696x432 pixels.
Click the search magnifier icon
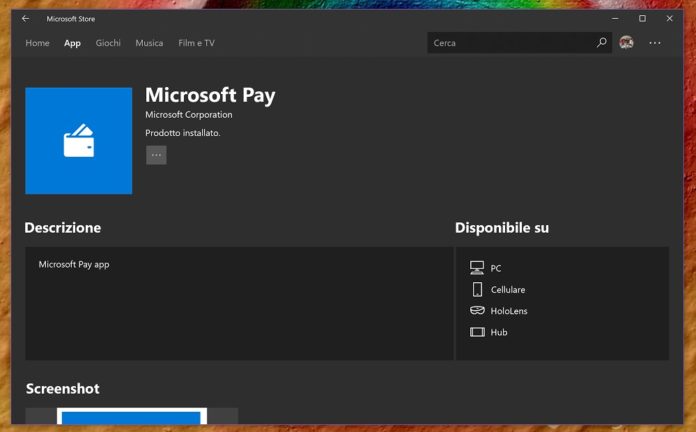click(x=601, y=43)
